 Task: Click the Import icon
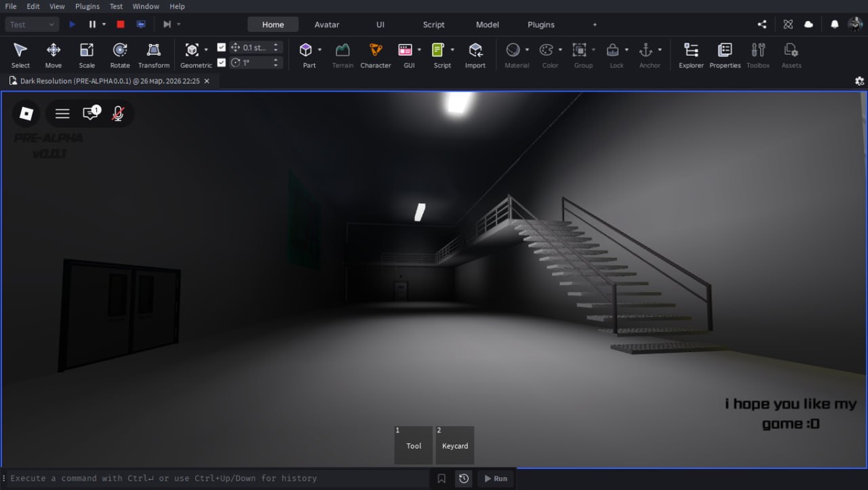475,54
